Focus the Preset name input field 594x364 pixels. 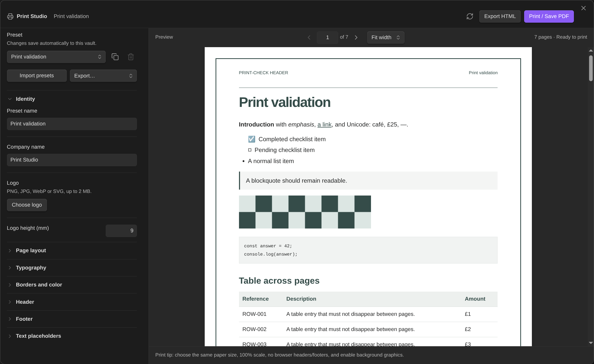(x=72, y=124)
